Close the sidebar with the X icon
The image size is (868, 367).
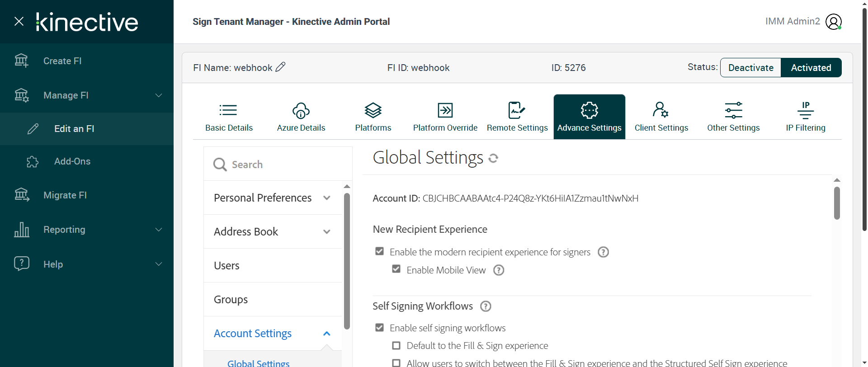19,21
